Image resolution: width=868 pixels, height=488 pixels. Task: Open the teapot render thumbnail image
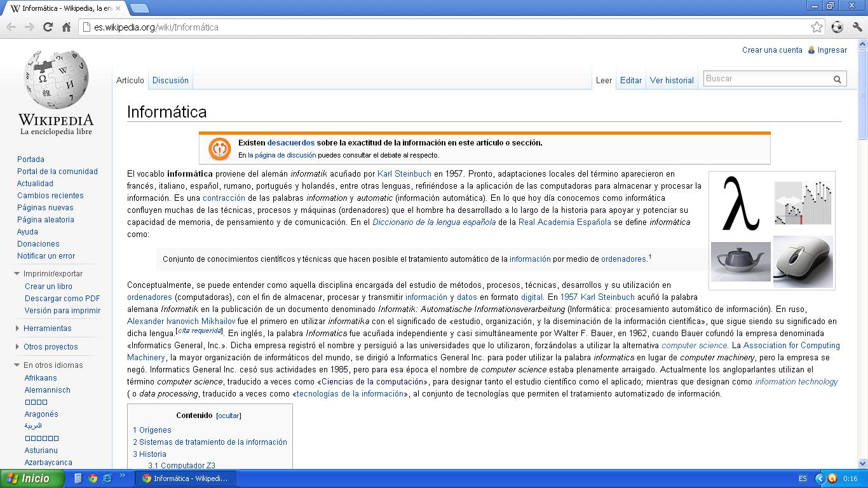coord(740,261)
